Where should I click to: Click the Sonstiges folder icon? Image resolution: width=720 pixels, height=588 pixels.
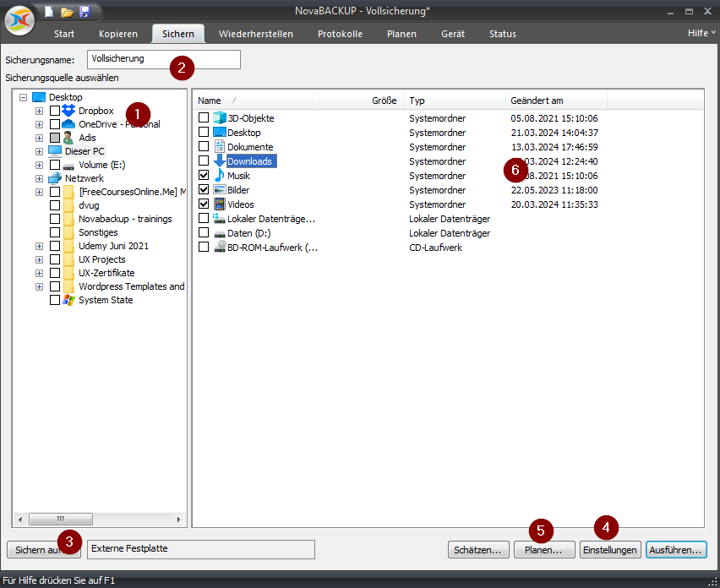pos(69,232)
